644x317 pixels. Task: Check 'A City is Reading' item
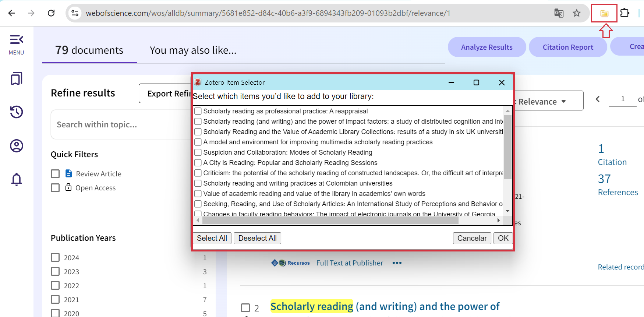[x=198, y=163]
